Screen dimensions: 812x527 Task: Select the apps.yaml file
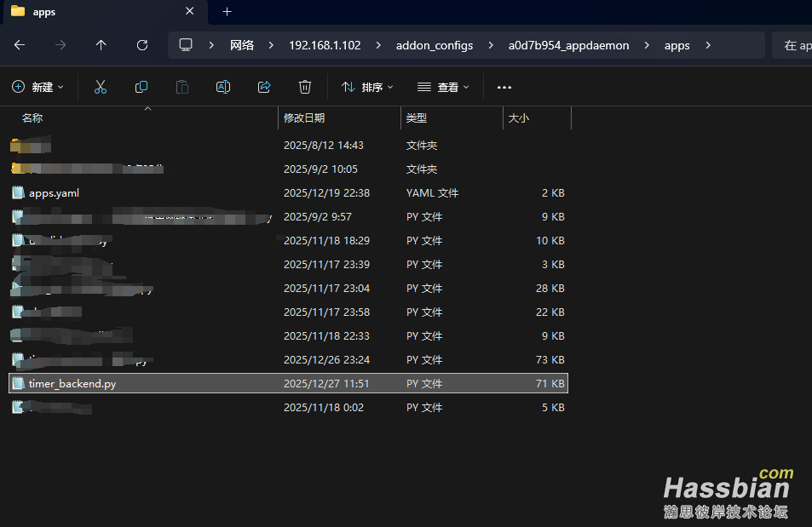[54, 193]
